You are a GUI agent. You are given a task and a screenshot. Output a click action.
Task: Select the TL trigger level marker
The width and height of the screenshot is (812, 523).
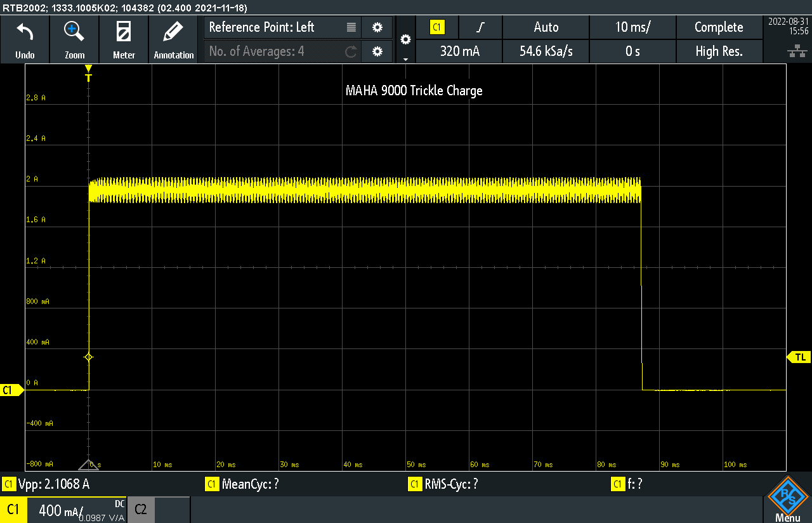799,357
